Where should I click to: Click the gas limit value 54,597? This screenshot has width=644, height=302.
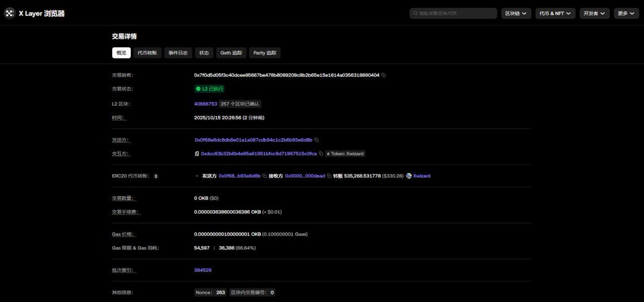[202, 248]
